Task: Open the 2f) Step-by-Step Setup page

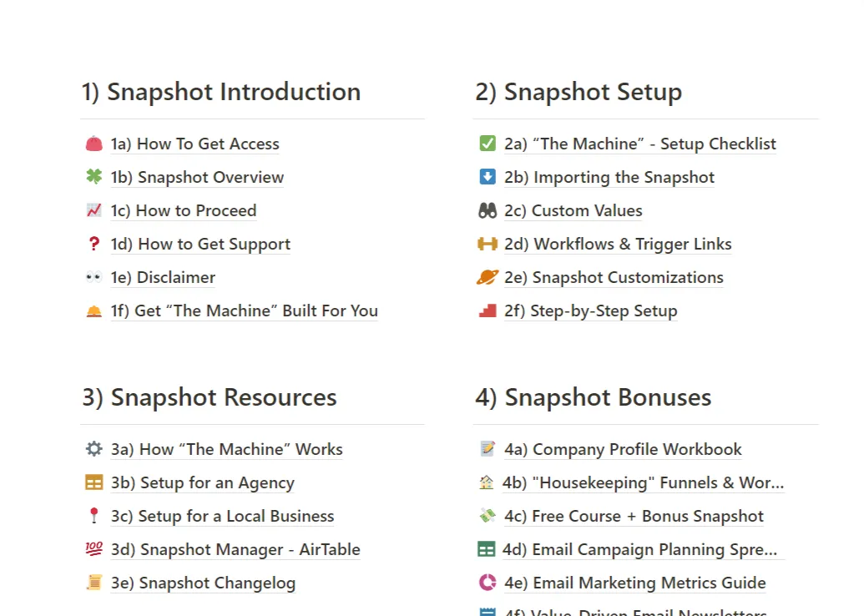Action: pyautogui.click(x=590, y=311)
